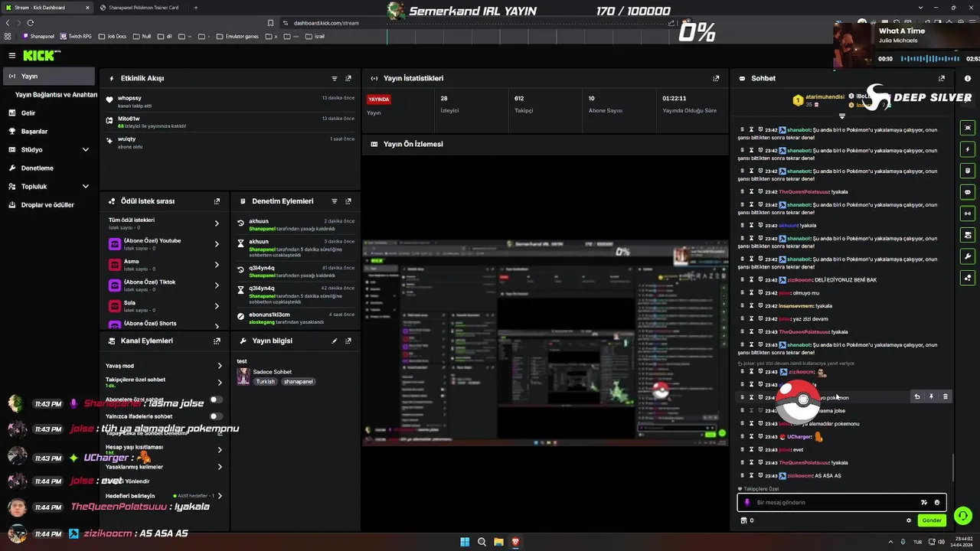The width and height of the screenshot is (980, 551).
Task: Open Hesap yaşı kısıtlaması arrow
Action: coord(220,450)
